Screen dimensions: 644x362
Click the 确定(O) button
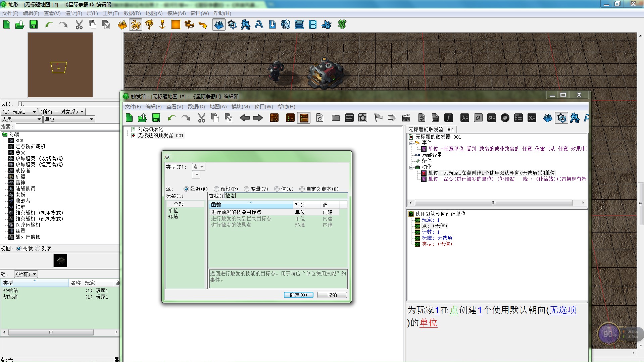click(298, 295)
